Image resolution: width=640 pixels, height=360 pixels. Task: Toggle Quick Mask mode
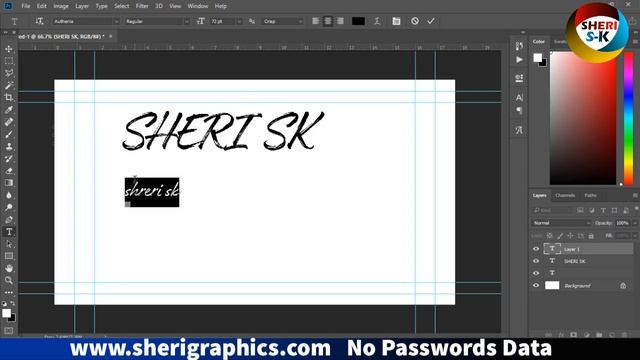(x=9, y=331)
